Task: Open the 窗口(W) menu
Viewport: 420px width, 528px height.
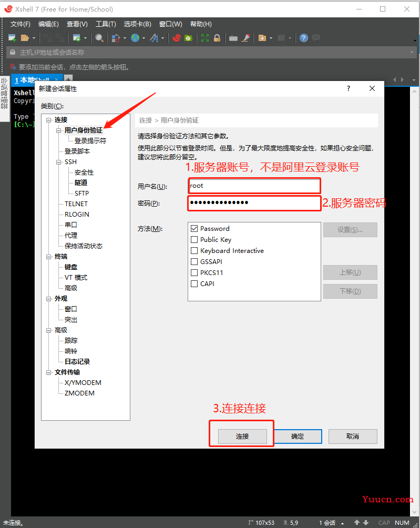Action: point(171,24)
